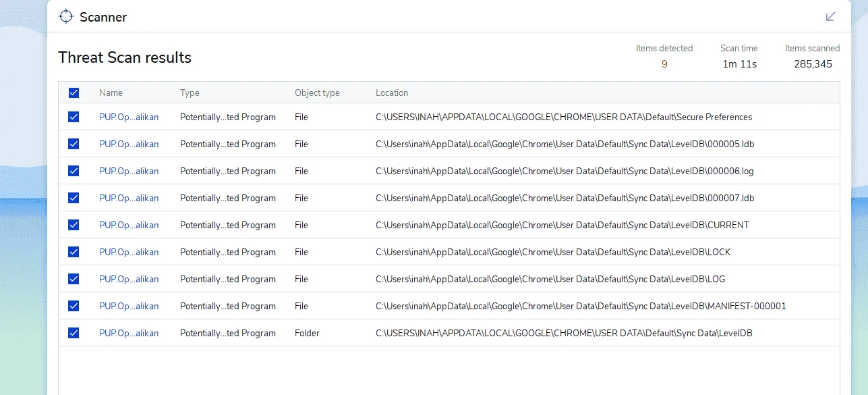Select the Secure Preferences location path
868x395 pixels.
(x=564, y=117)
